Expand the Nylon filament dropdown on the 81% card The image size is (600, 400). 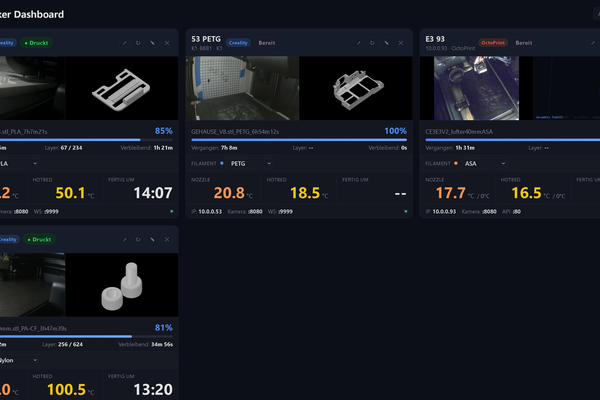pyautogui.click(x=18, y=360)
